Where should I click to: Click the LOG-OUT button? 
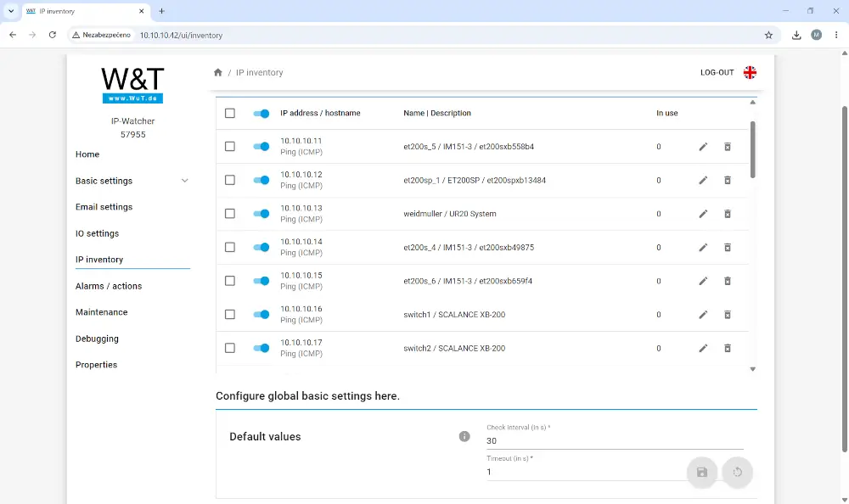[717, 72]
